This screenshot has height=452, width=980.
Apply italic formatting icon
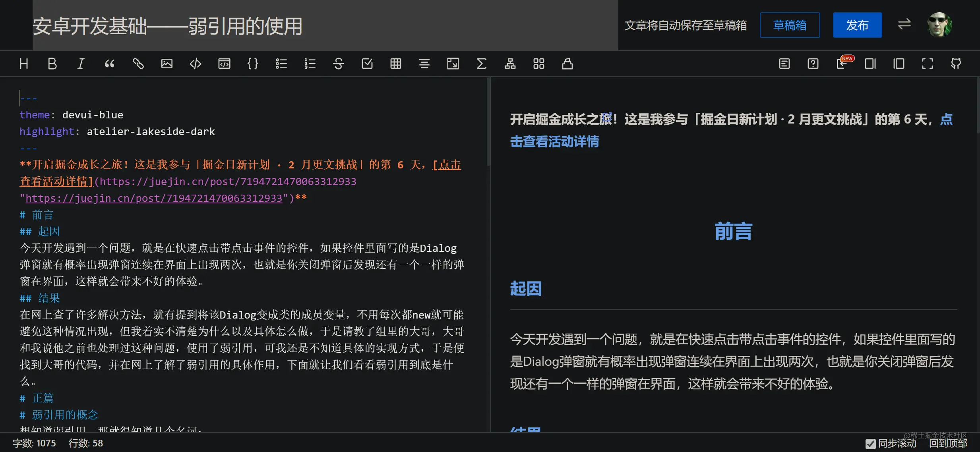tap(81, 64)
